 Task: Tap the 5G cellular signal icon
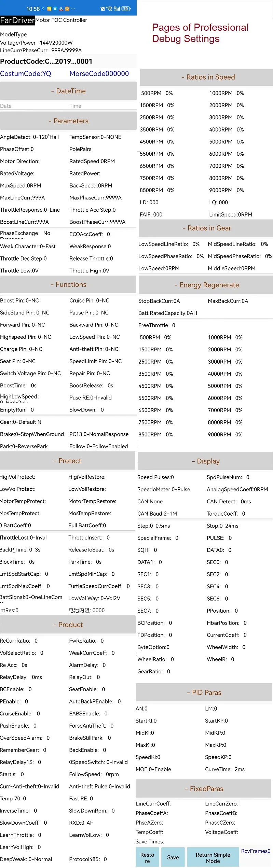(117, 9)
